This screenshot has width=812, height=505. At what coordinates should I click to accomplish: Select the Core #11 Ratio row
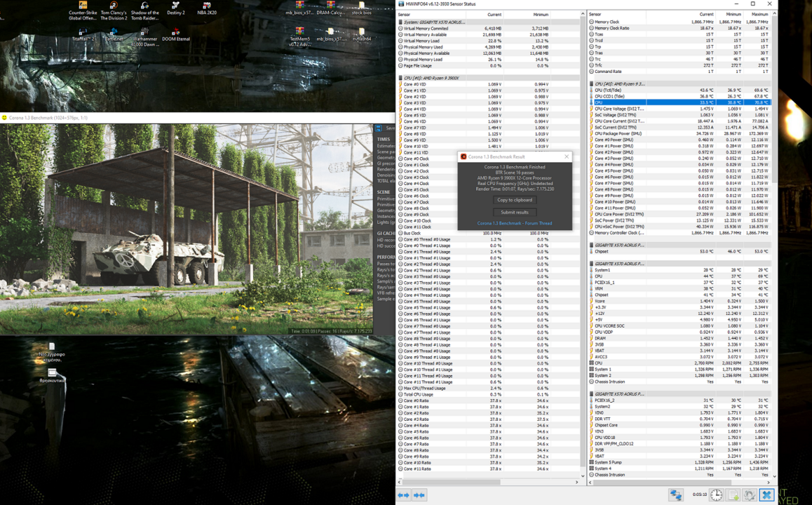pyautogui.click(x=488, y=469)
